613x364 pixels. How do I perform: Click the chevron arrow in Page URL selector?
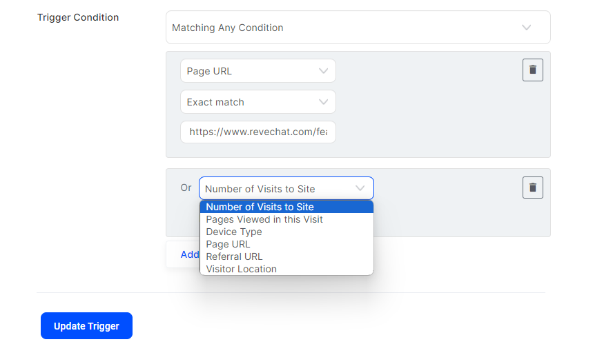point(323,71)
